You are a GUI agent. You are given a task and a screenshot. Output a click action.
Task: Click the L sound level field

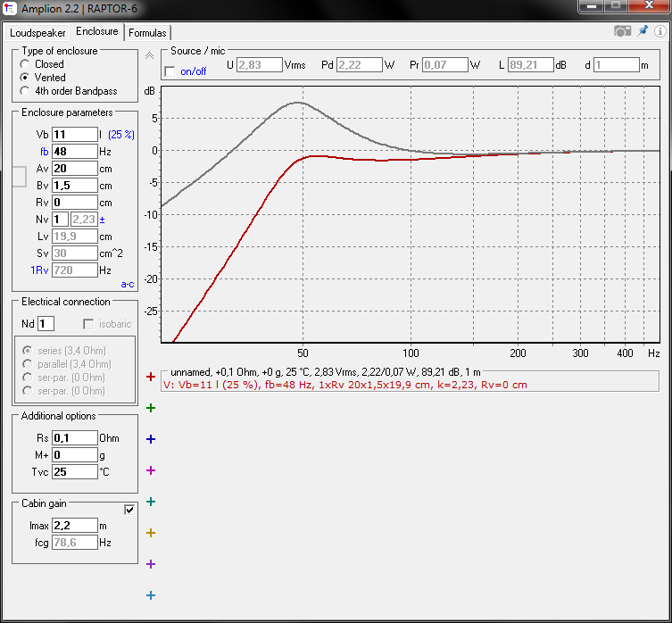coord(531,65)
